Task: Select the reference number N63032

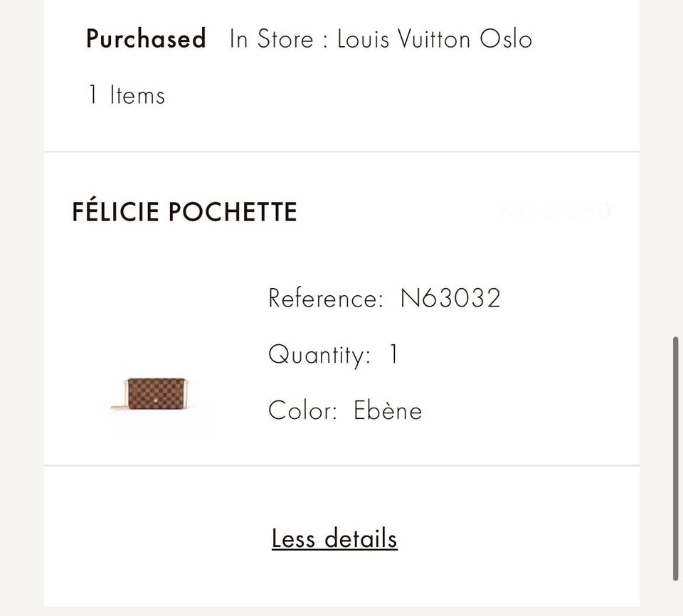Action: 450,297
